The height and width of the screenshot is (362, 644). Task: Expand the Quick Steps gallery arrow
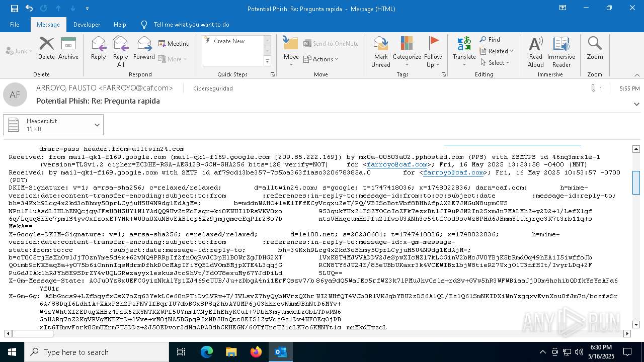tap(267, 61)
